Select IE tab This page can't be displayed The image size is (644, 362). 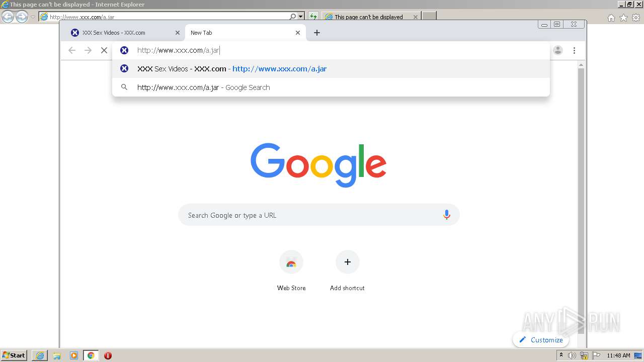tap(371, 17)
